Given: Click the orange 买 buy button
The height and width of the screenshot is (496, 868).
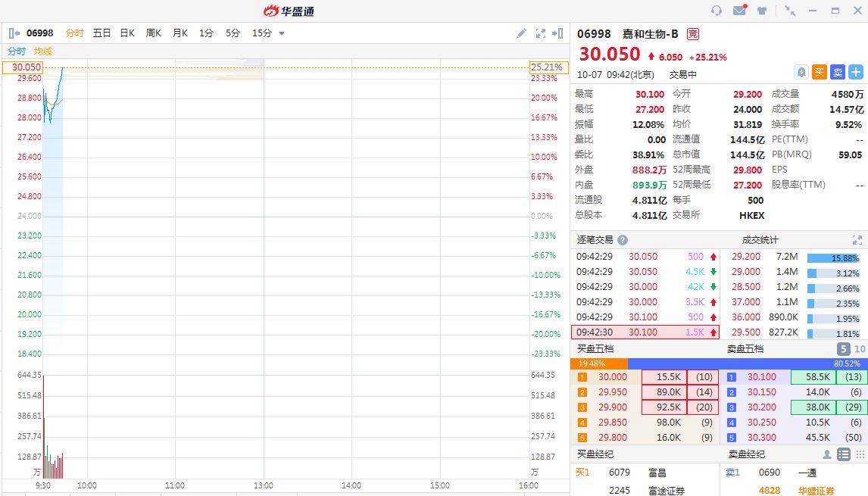Looking at the screenshot, I should (x=820, y=72).
